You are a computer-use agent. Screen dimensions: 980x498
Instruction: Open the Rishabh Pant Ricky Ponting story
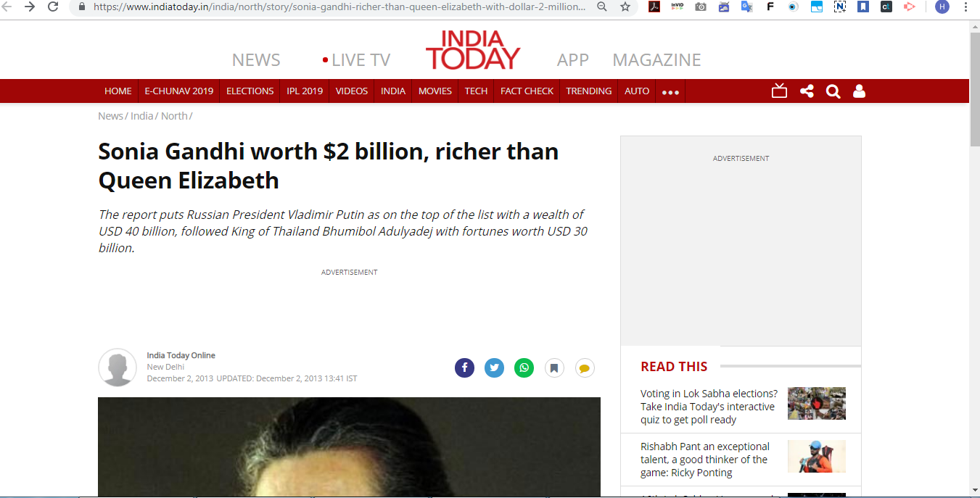[705, 460]
